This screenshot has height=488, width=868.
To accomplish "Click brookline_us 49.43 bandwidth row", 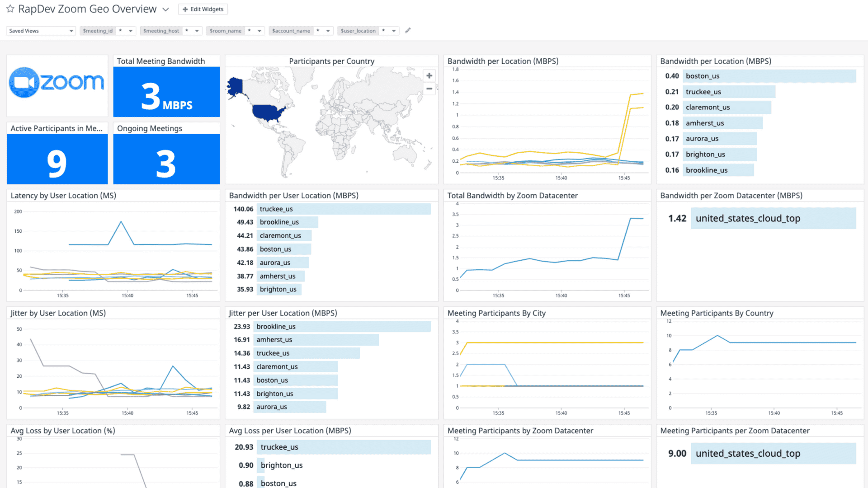I will (275, 222).
